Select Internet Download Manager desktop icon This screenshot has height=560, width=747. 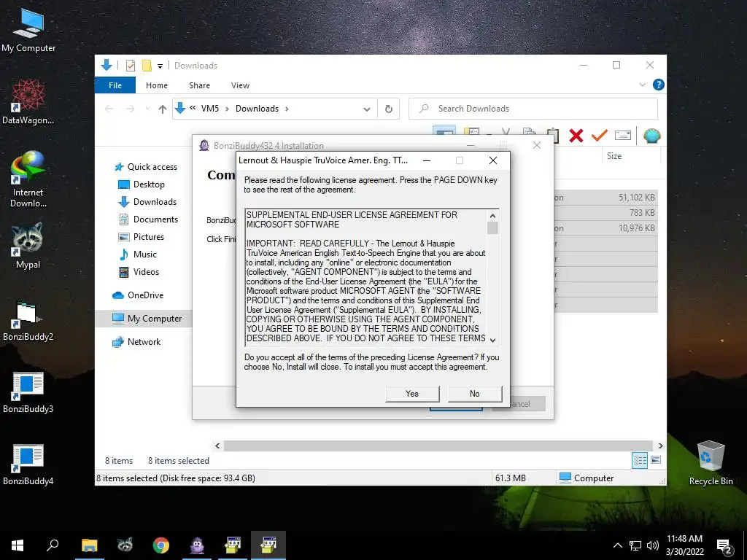(x=28, y=179)
